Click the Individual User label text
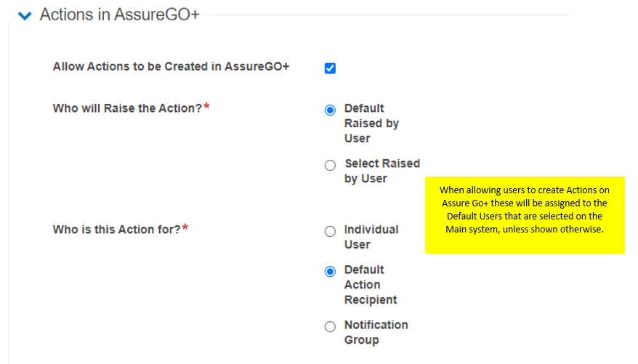This screenshot has width=638, height=364. 371,237
